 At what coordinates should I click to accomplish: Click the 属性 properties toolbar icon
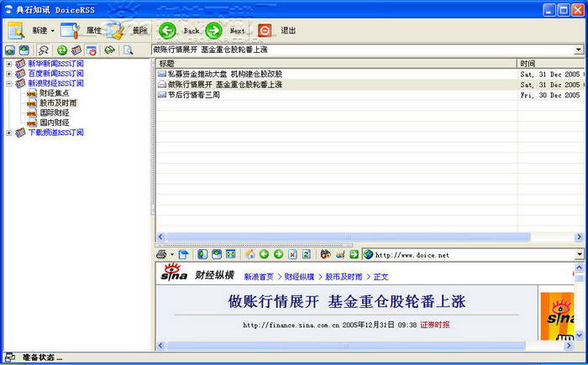tap(71, 30)
